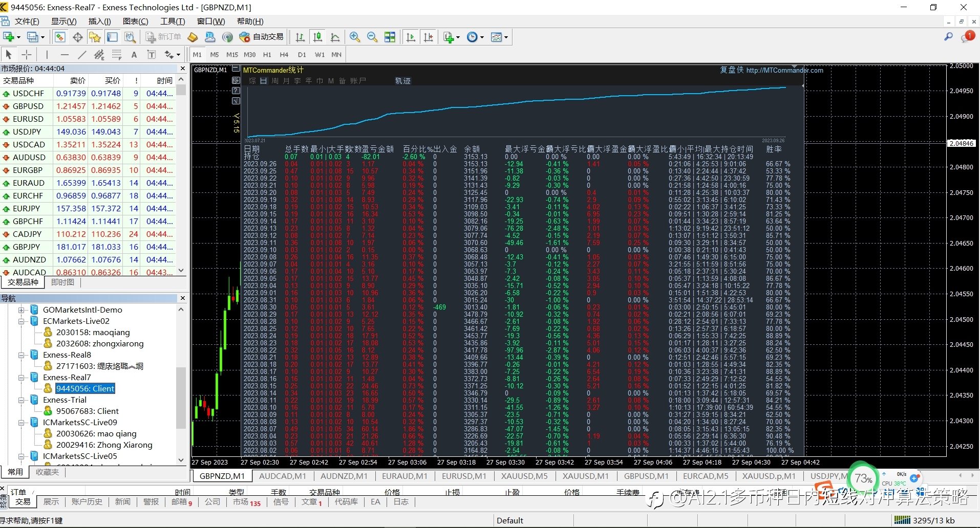Open the 文件(F) menu
Screen dimensions: 980x528
27,21
